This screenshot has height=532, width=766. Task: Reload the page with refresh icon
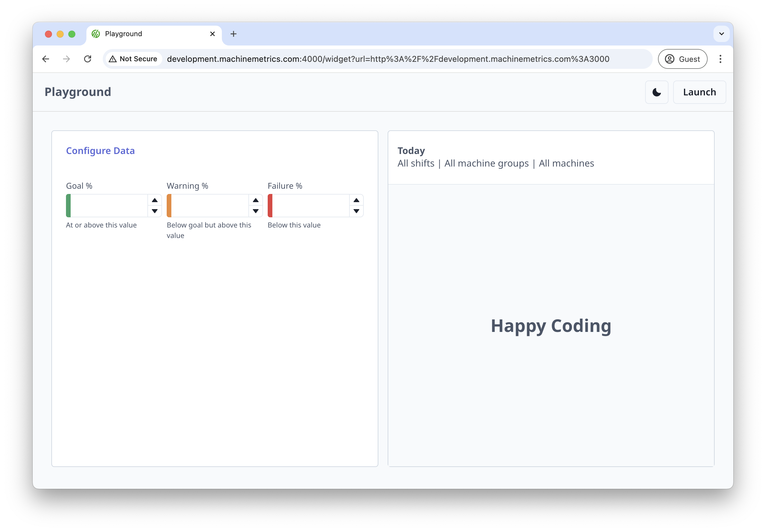coord(87,59)
